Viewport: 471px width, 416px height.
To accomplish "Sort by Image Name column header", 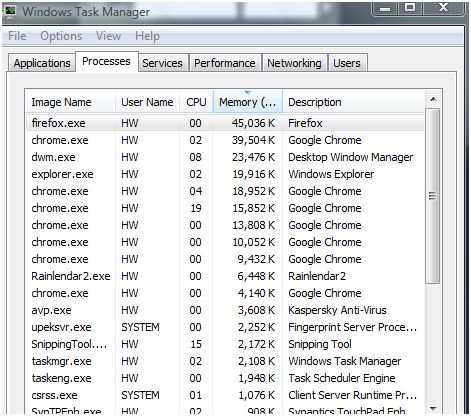I will click(71, 102).
